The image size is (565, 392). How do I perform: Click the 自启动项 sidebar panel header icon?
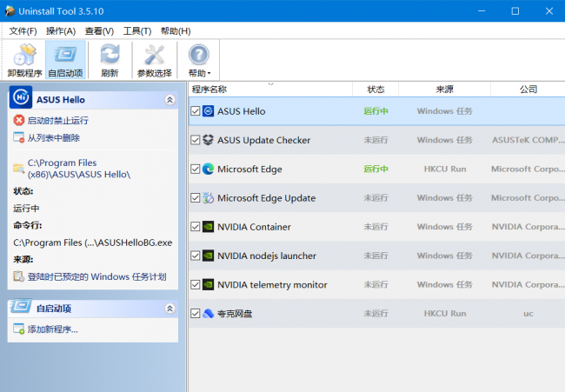(x=21, y=306)
